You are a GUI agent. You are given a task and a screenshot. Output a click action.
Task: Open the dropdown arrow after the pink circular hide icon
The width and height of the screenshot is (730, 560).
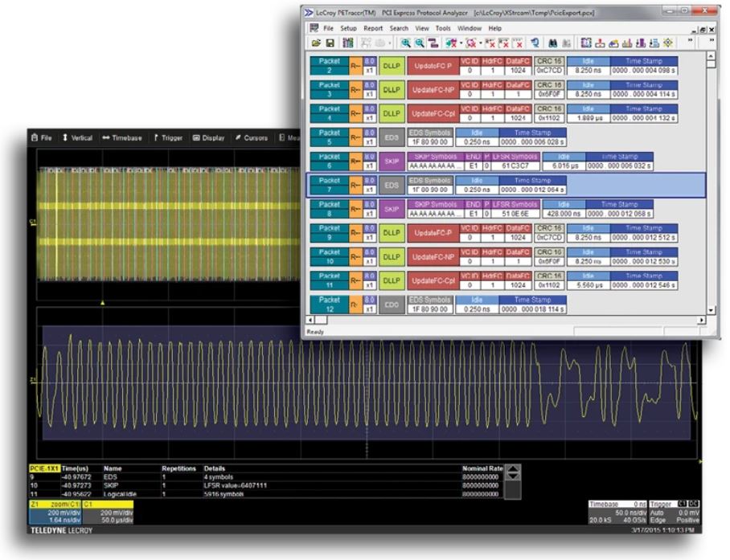point(481,43)
